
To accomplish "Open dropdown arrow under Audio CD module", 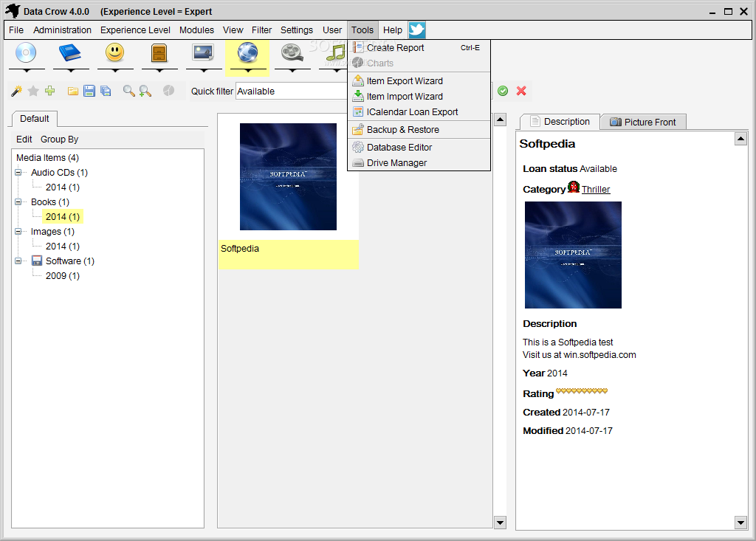I will point(27,71).
